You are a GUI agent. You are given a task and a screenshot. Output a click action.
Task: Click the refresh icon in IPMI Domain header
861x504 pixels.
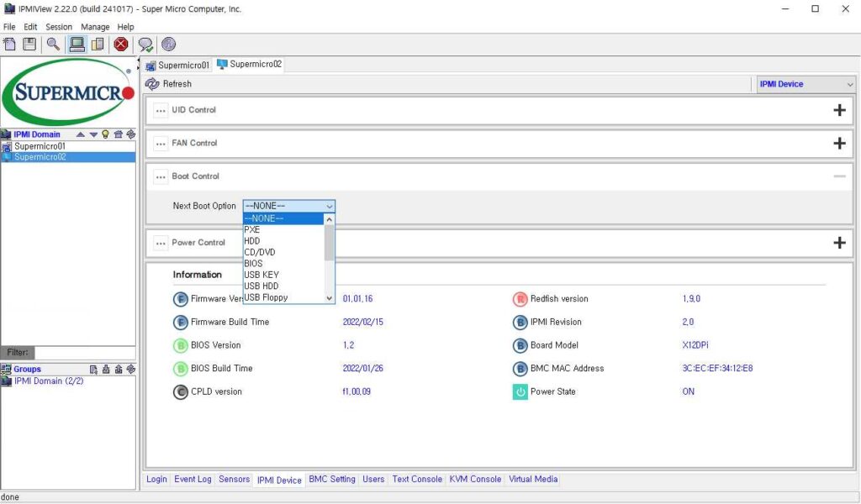pyautogui.click(x=130, y=134)
